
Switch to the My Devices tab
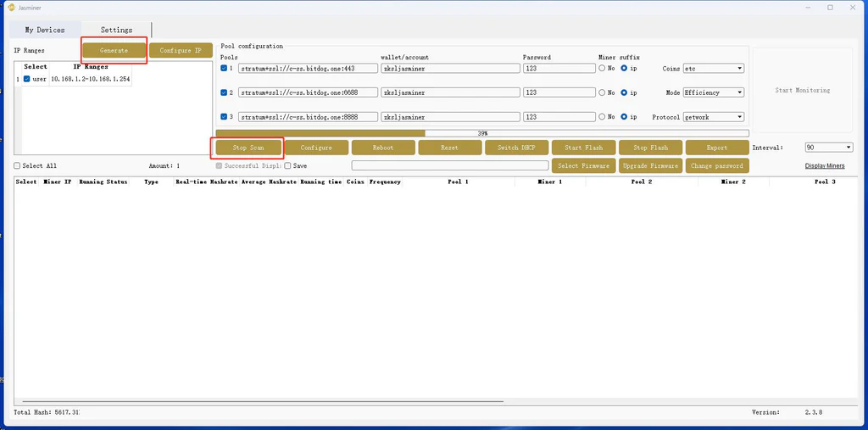tap(45, 30)
